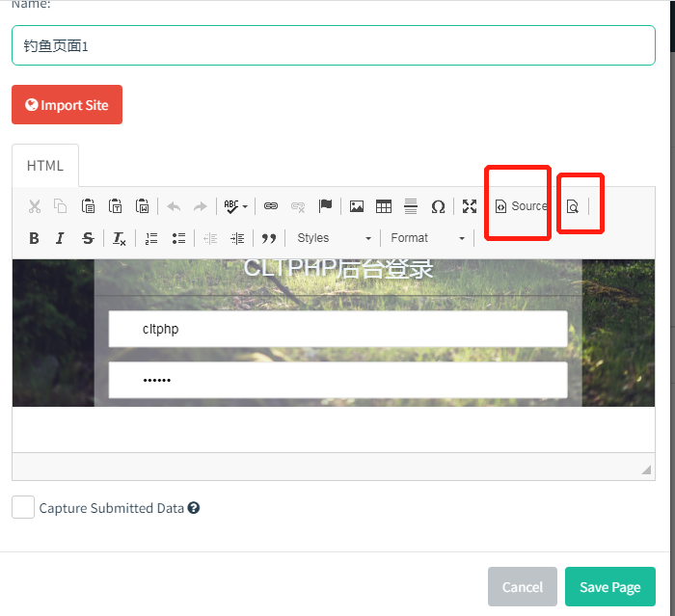This screenshot has width=675, height=616.
Task: Toggle bold formatting
Action: point(34,238)
